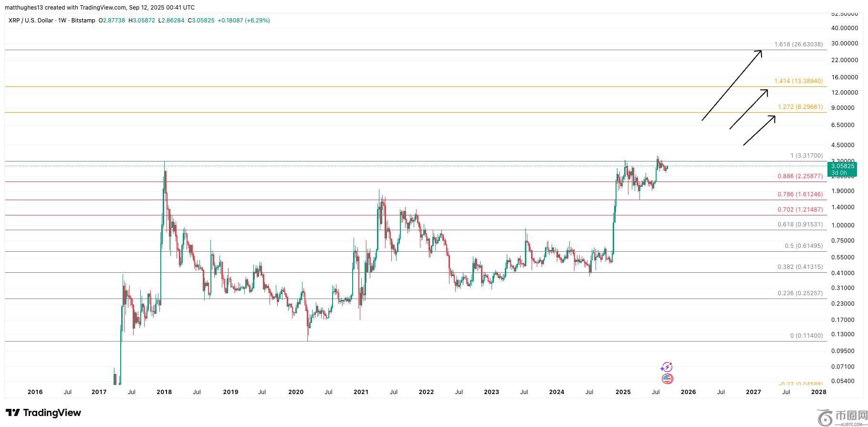This screenshot has height=427, width=868.
Task: Select the red 0.886 (2.25877) Fibonacci label
Action: point(800,176)
